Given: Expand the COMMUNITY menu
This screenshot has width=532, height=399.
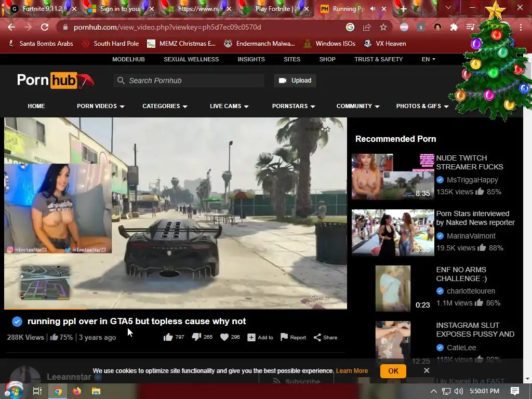Looking at the screenshot, I should 358,106.
